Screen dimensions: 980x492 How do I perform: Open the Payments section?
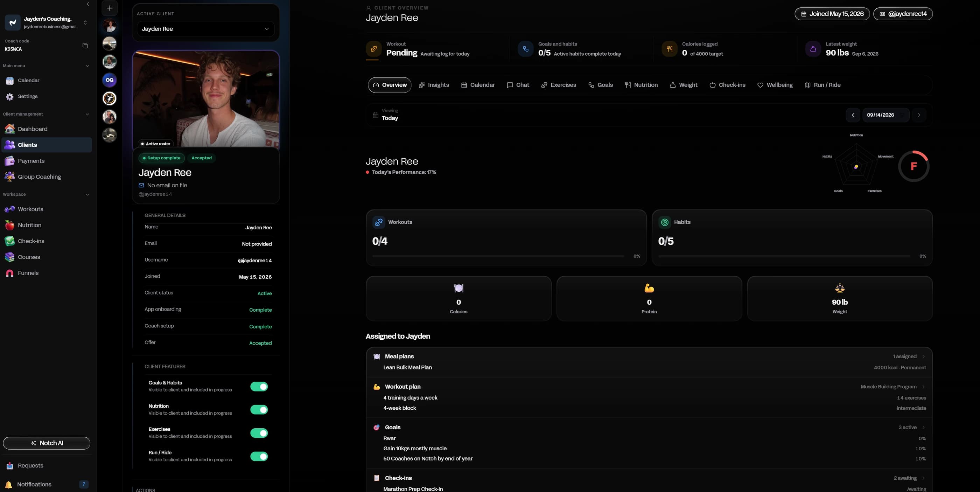coord(47,161)
